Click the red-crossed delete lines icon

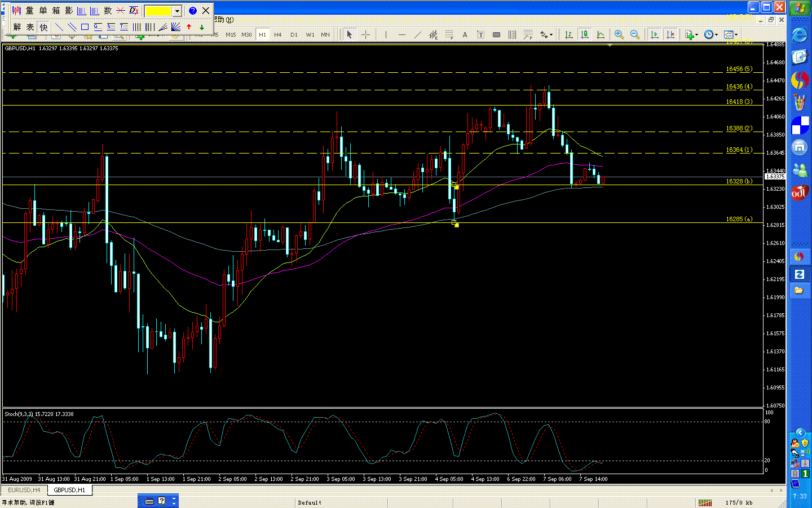click(121, 11)
